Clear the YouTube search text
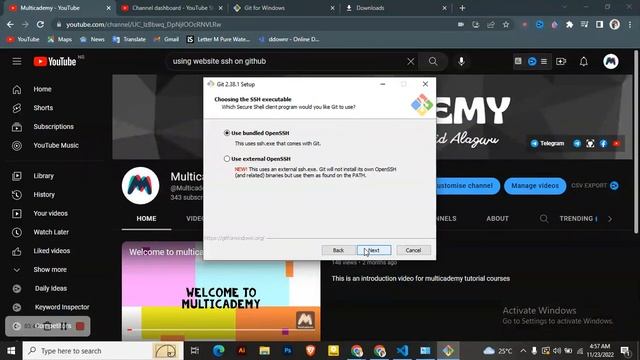The width and height of the screenshot is (640, 360). click(x=411, y=62)
